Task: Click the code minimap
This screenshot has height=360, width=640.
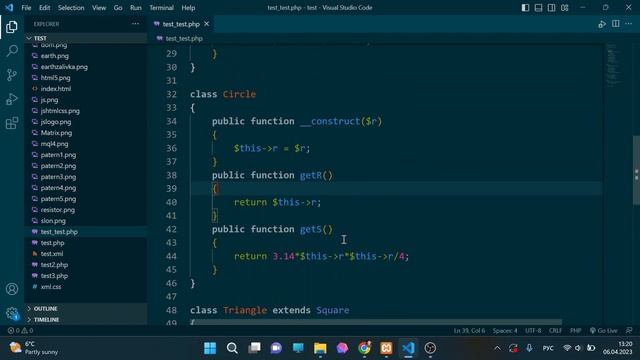Action: [613, 65]
